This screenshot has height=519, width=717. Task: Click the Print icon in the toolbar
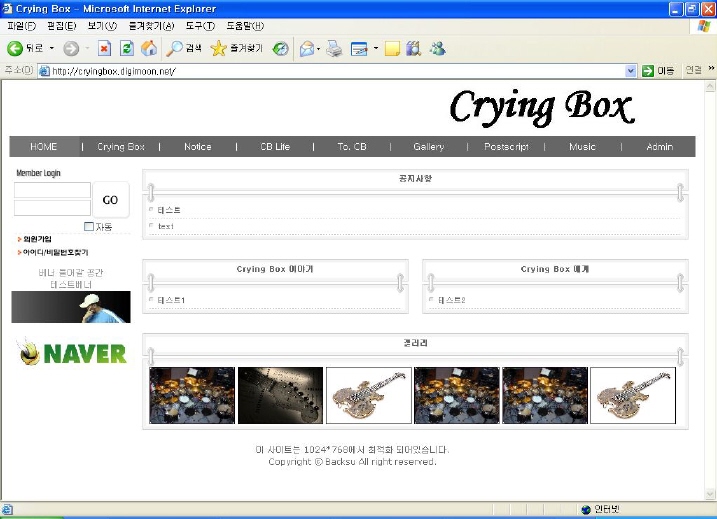tap(334, 48)
